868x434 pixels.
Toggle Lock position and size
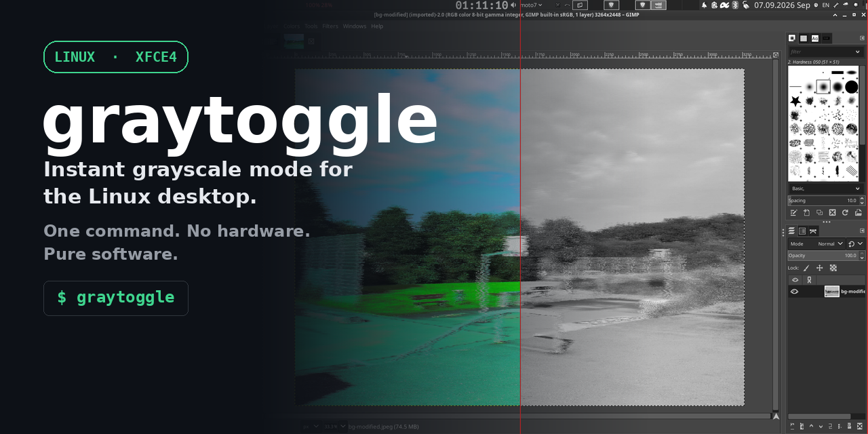click(x=819, y=268)
